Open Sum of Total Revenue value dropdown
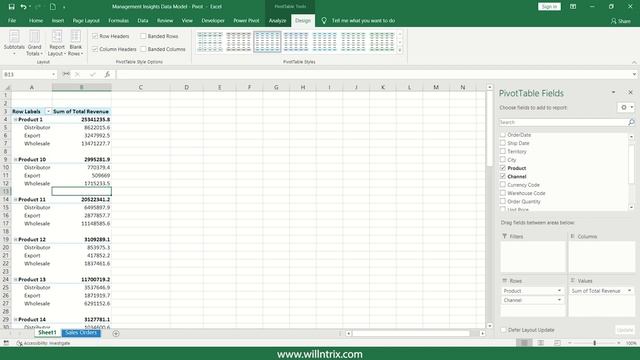 [x=629, y=291]
